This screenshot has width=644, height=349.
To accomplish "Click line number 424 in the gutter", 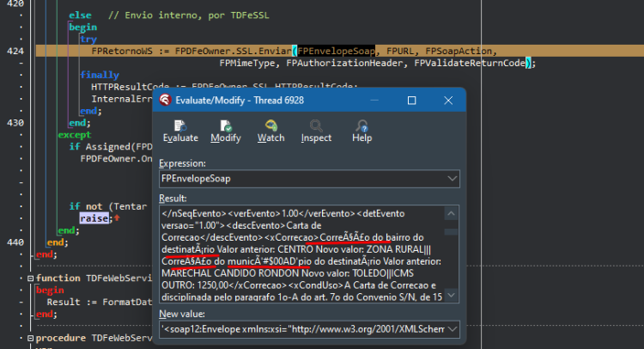I will (x=15, y=52).
